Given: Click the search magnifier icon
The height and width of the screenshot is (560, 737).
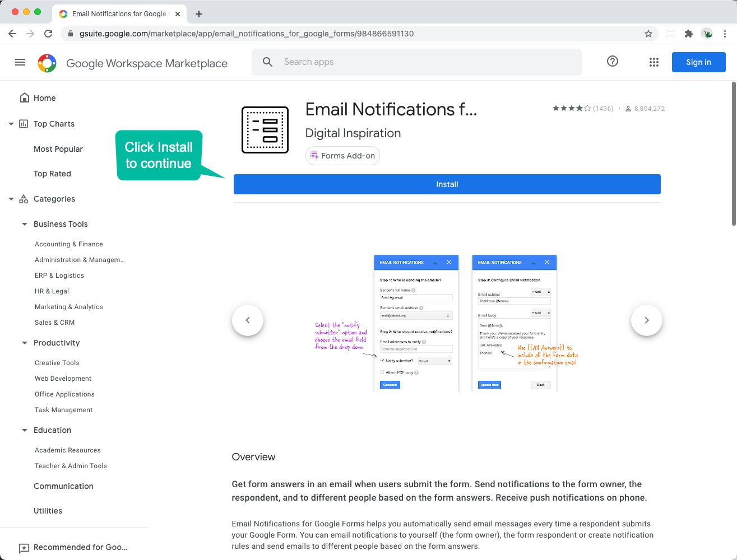Looking at the screenshot, I should coord(268,62).
